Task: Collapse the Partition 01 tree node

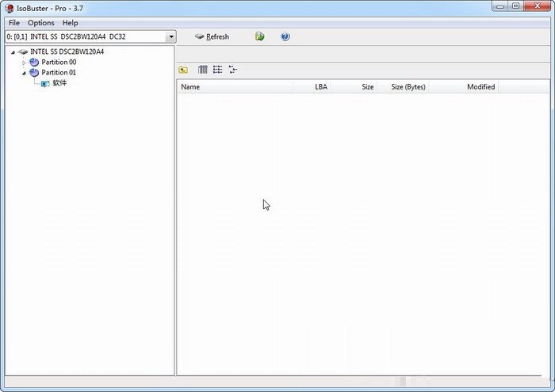Action: (24, 72)
